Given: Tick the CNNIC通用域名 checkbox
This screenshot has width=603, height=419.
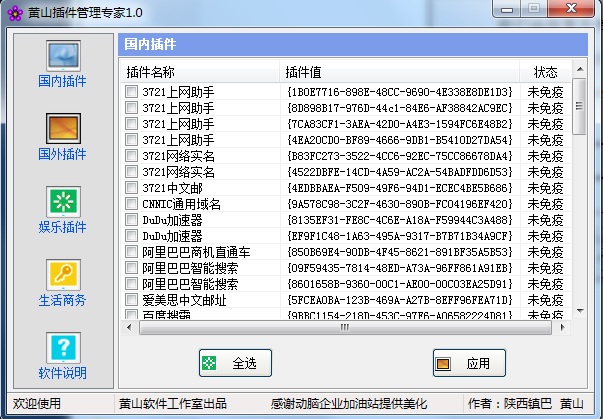Looking at the screenshot, I should tap(131, 204).
